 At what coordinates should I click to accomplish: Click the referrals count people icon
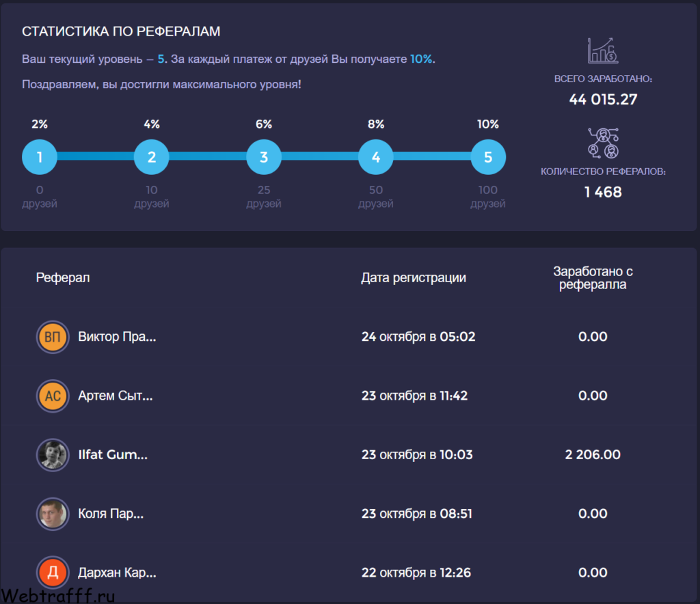[x=603, y=143]
